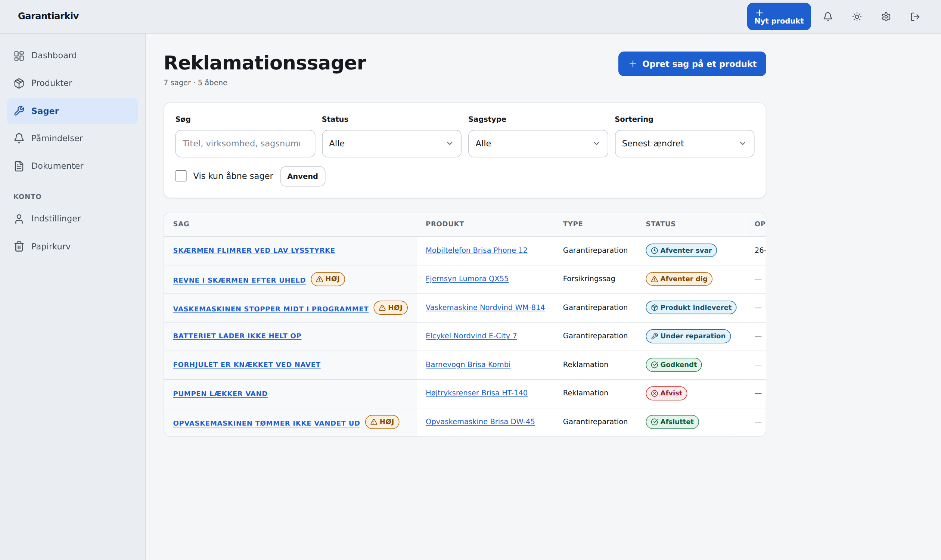Click the Nyt produkt button

(779, 16)
